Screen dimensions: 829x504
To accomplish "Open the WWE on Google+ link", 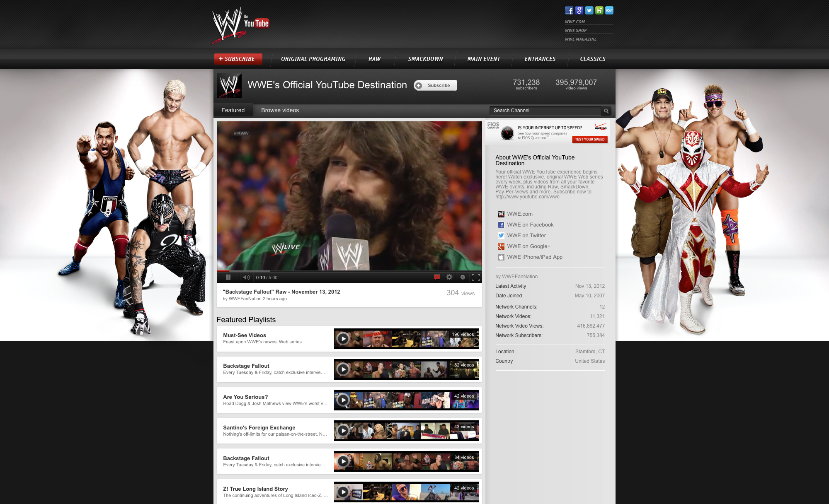I will pos(528,246).
